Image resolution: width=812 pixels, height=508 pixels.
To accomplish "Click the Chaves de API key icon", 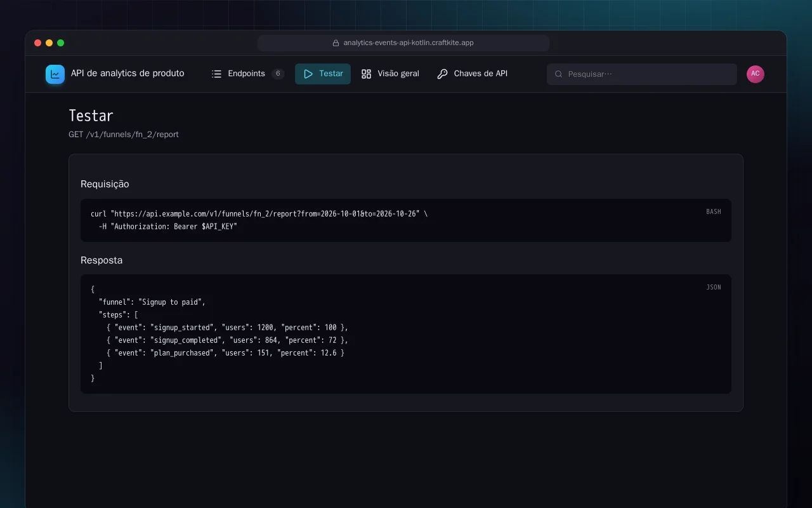I will (442, 74).
